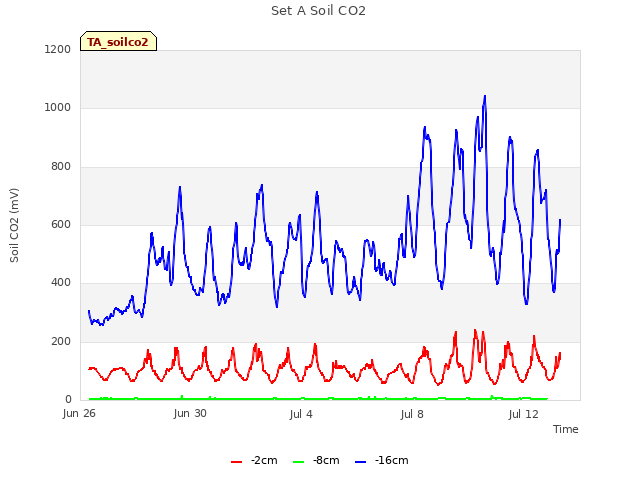Click the blue line's highest peak above 1000
Viewport: 640px width, 480px height.
[x=485, y=96]
